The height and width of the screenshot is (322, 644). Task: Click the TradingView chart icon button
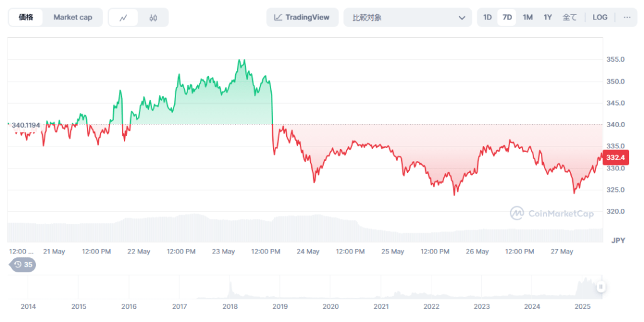(303, 18)
